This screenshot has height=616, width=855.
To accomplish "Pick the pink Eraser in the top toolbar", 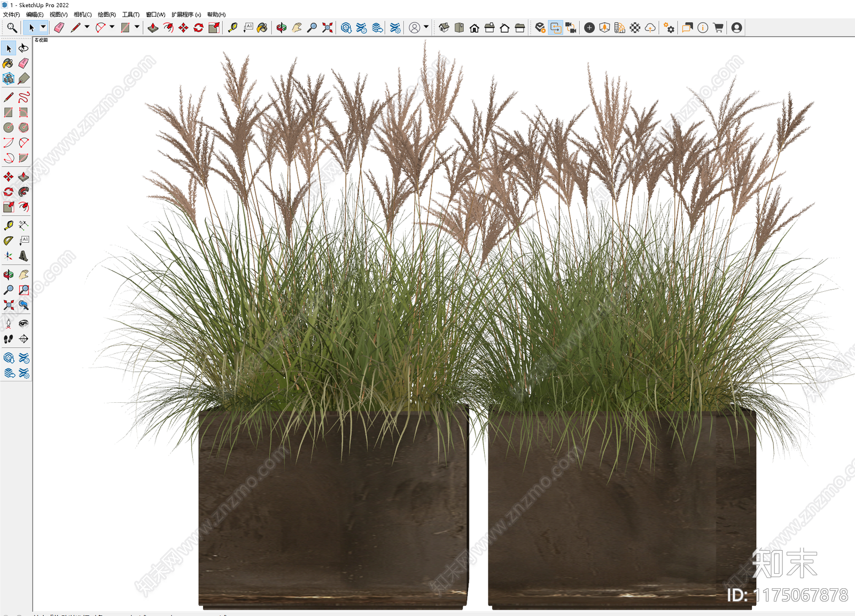I will (x=59, y=28).
